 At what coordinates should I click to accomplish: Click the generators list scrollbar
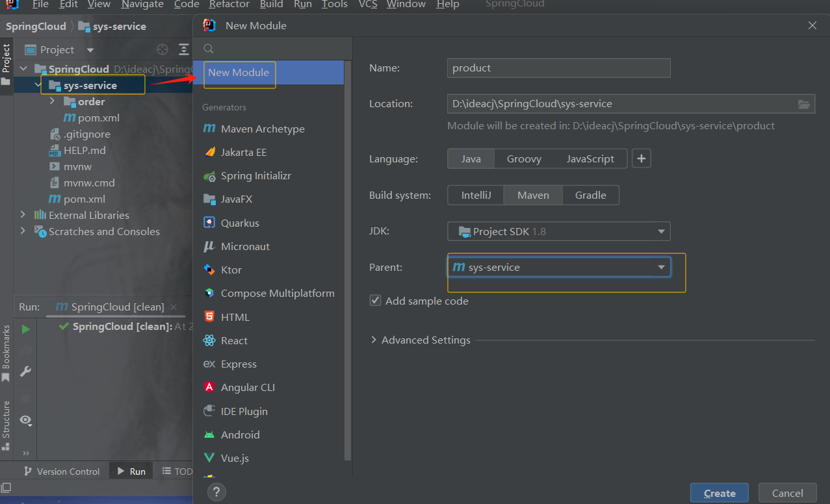(348, 260)
